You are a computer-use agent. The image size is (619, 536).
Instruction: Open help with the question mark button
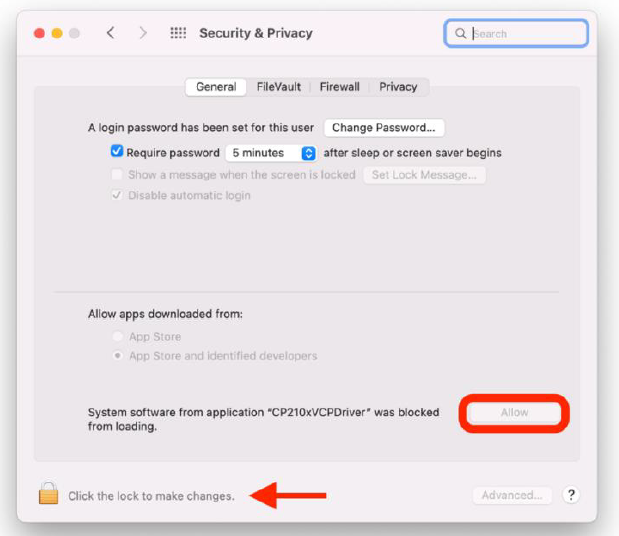click(571, 495)
